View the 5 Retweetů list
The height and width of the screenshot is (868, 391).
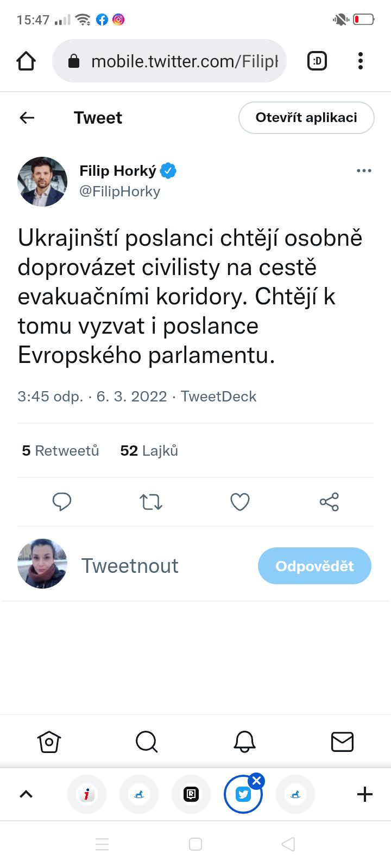click(x=60, y=451)
